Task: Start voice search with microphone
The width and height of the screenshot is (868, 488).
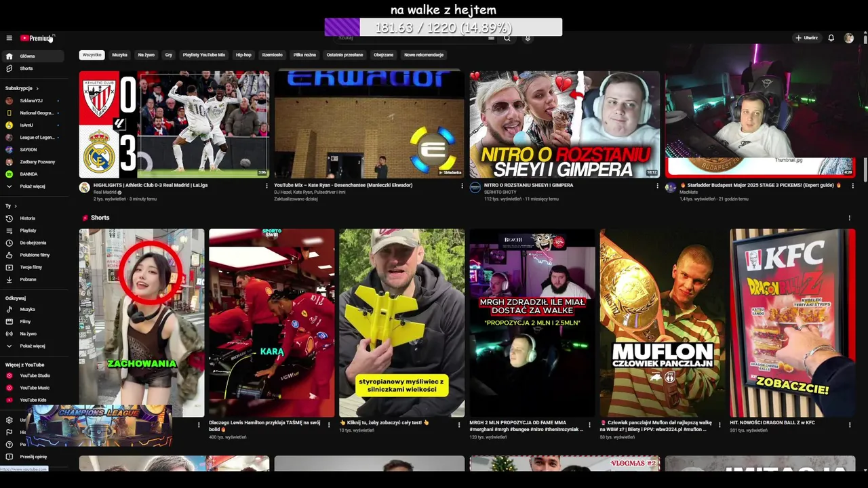Action: coord(528,39)
